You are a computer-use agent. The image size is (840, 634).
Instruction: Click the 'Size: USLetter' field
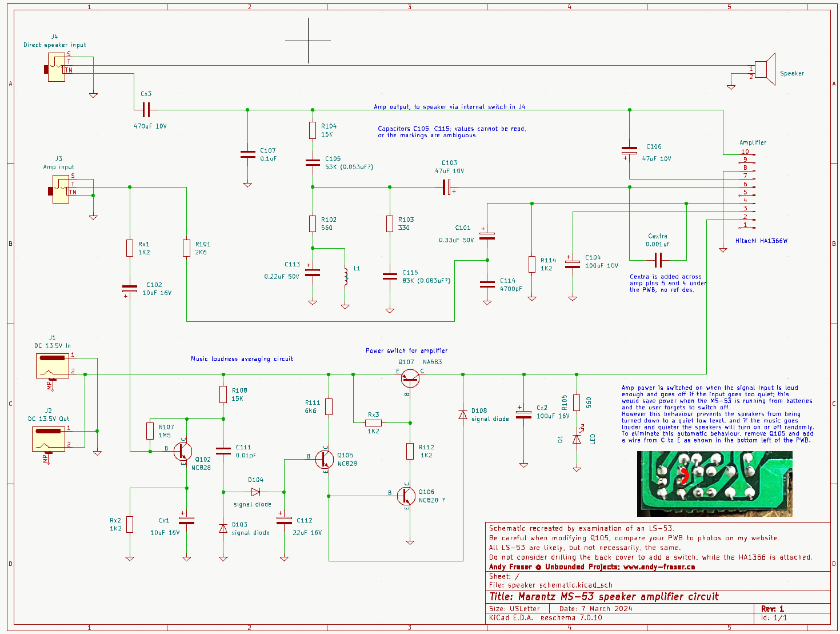click(x=514, y=609)
